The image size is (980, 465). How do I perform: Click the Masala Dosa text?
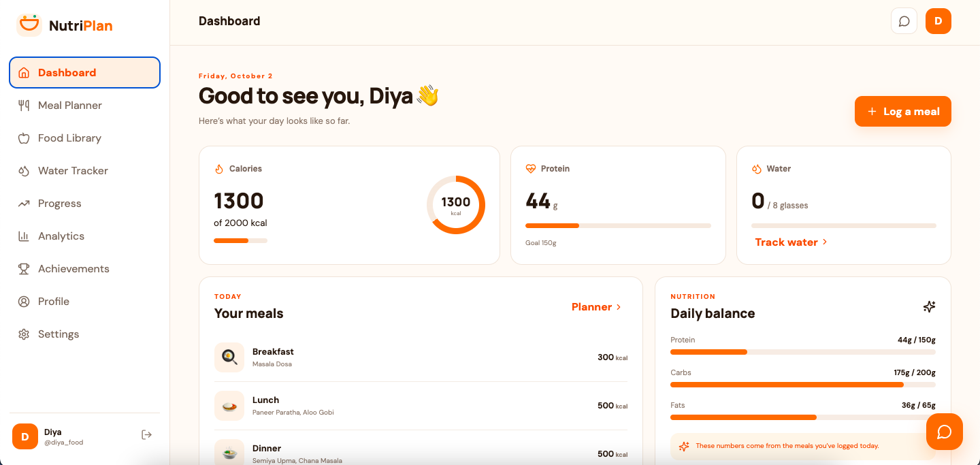pos(272,364)
